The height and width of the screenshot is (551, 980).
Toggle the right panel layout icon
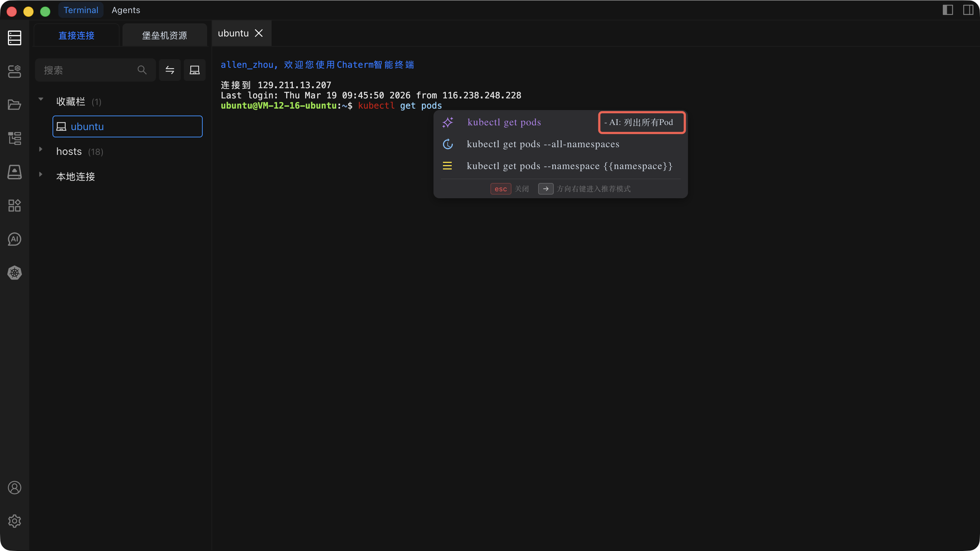pyautogui.click(x=968, y=10)
